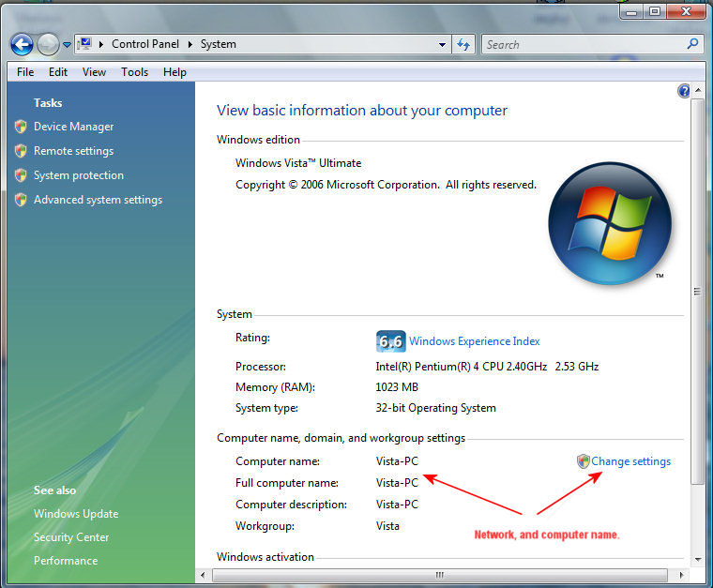Expand the address bar history dropdown
Screen dimensions: 713x588
coord(443,44)
